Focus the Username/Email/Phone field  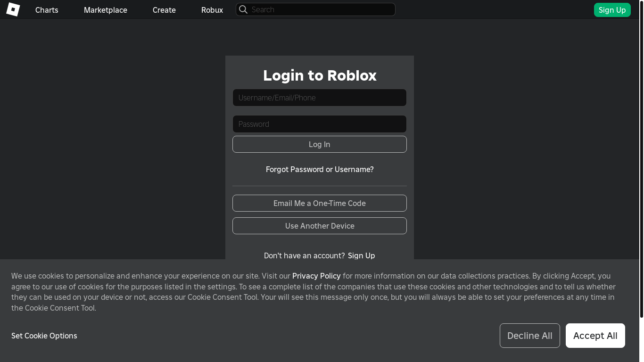click(x=320, y=98)
